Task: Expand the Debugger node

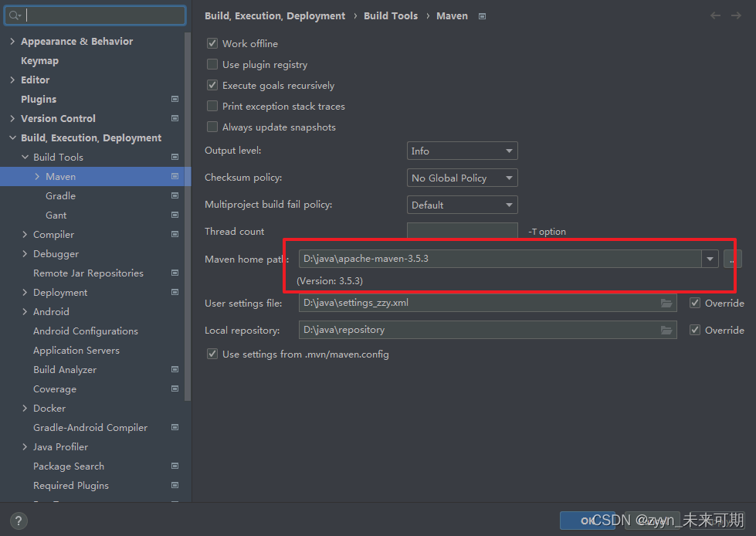Action: pyautogui.click(x=25, y=253)
